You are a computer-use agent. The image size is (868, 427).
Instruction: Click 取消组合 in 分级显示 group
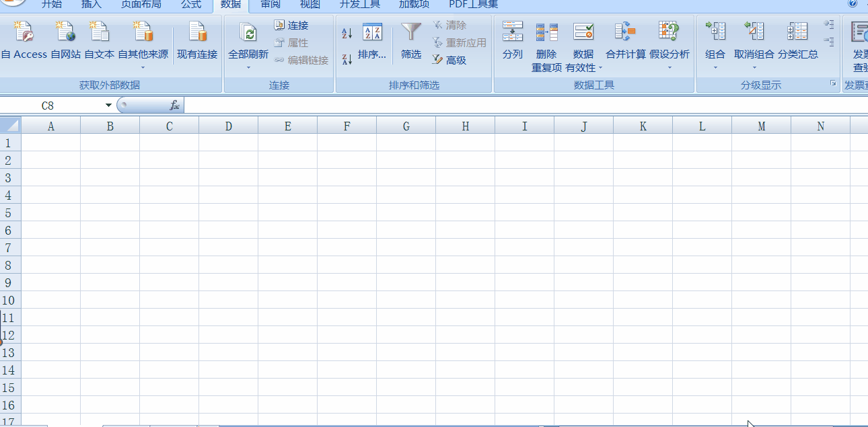[x=754, y=40]
